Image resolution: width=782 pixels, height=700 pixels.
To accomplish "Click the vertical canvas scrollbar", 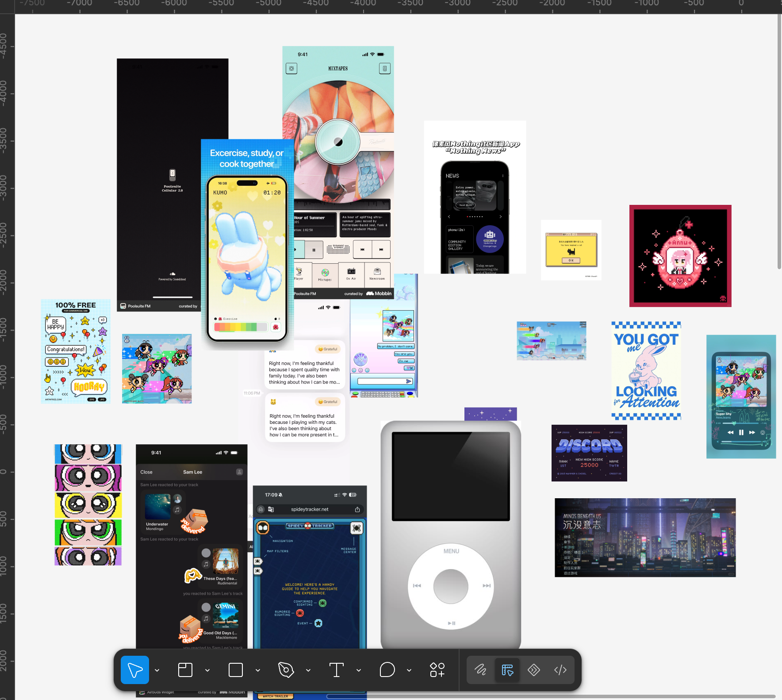I will click(779, 142).
